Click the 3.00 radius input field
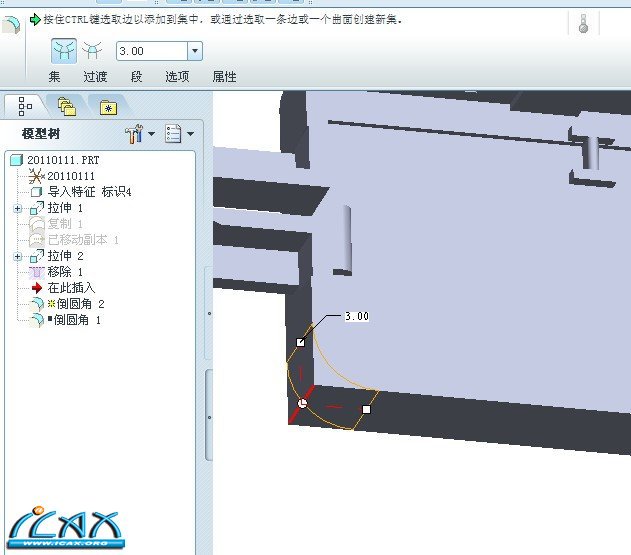 [152, 51]
